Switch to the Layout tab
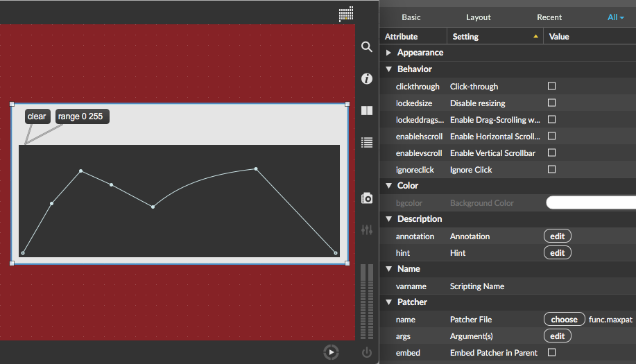Image resolution: width=636 pixels, height=364 pixels. point(478,17)
